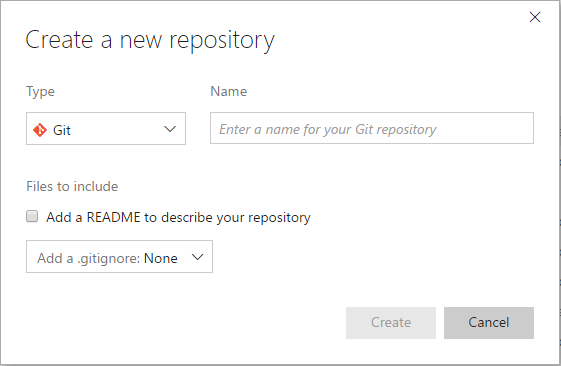Focus the repository Name input field
This screenshot has height=366, width=561.
(372, 128)
